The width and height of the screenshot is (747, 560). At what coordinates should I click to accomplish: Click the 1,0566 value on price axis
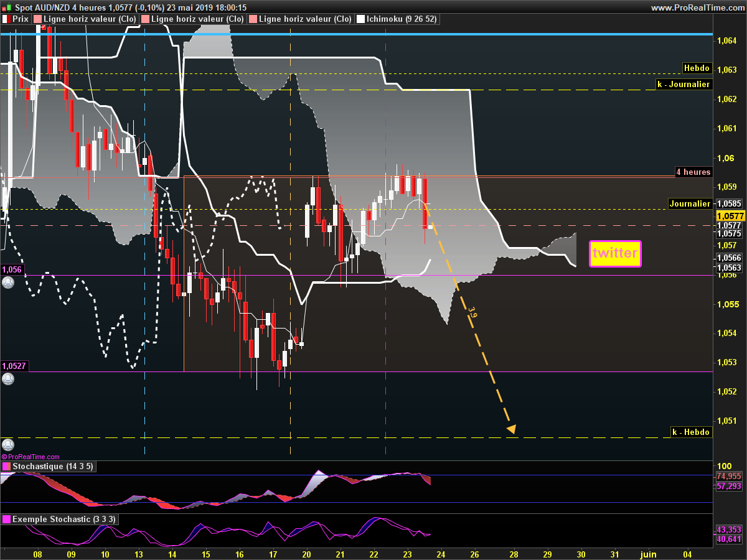(730, 258)
